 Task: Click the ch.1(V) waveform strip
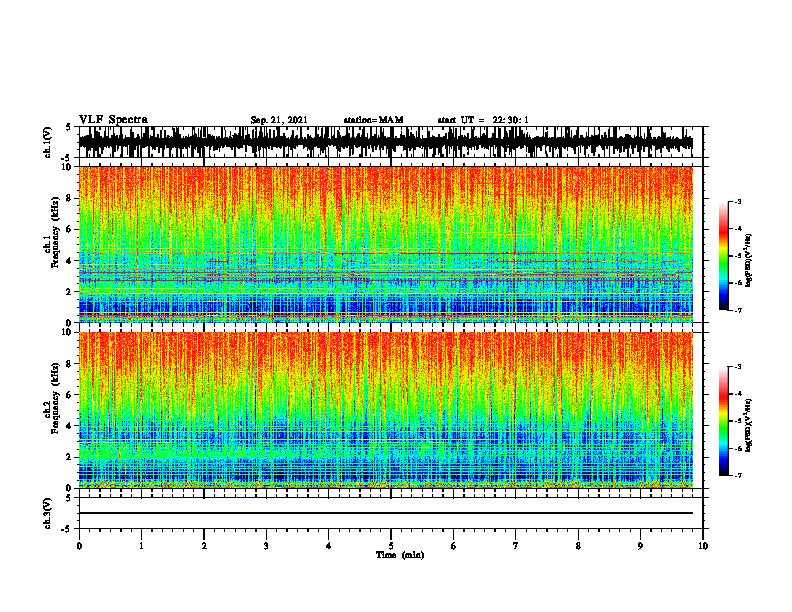point(386,142)
